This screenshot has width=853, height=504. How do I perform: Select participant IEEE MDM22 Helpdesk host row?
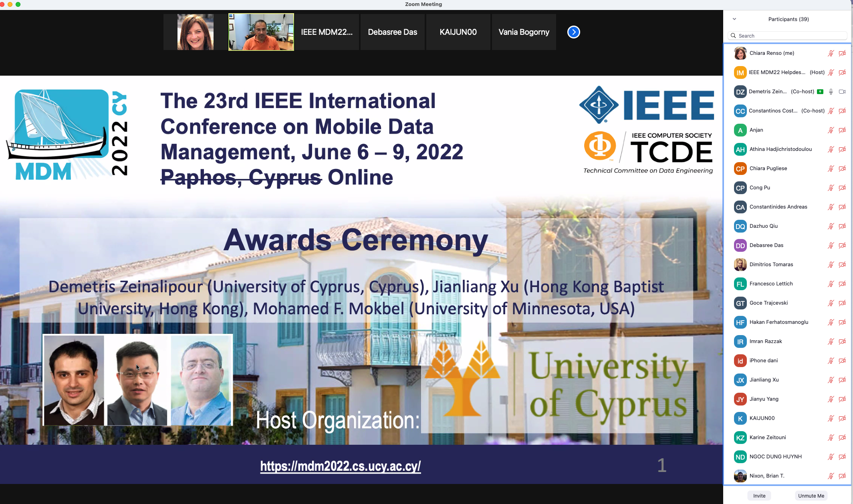point(787,72)
